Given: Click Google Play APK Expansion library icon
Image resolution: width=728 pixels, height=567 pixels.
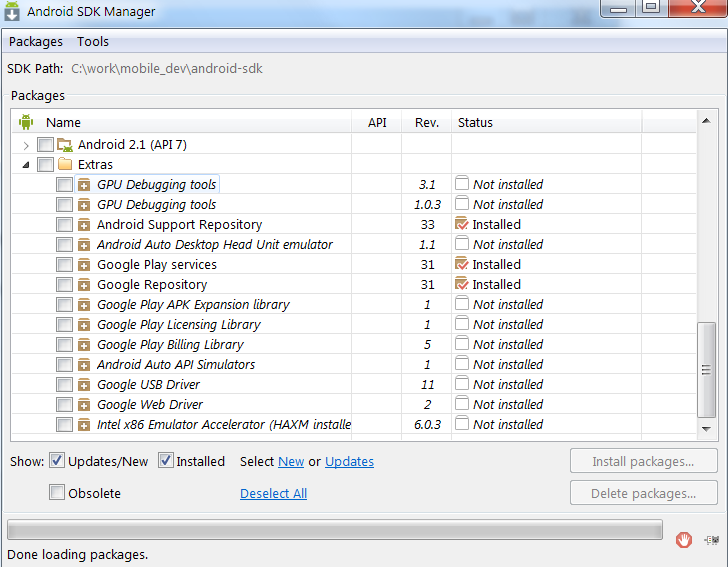Looking at the screenshot, I should (84, 305).
